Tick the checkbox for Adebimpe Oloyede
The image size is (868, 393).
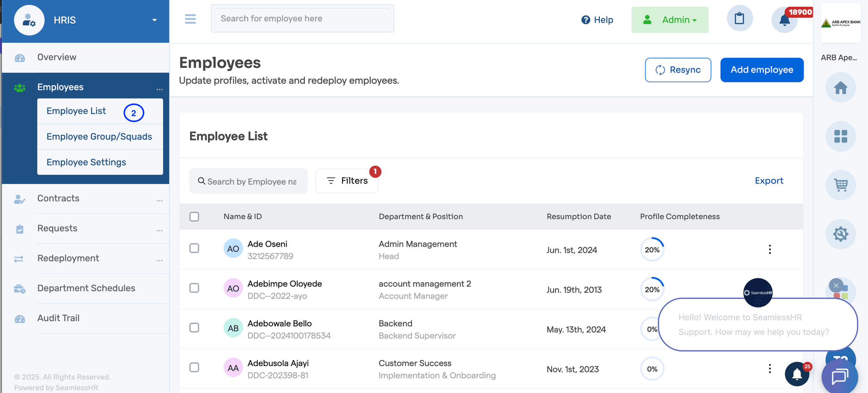pos(194,288)
